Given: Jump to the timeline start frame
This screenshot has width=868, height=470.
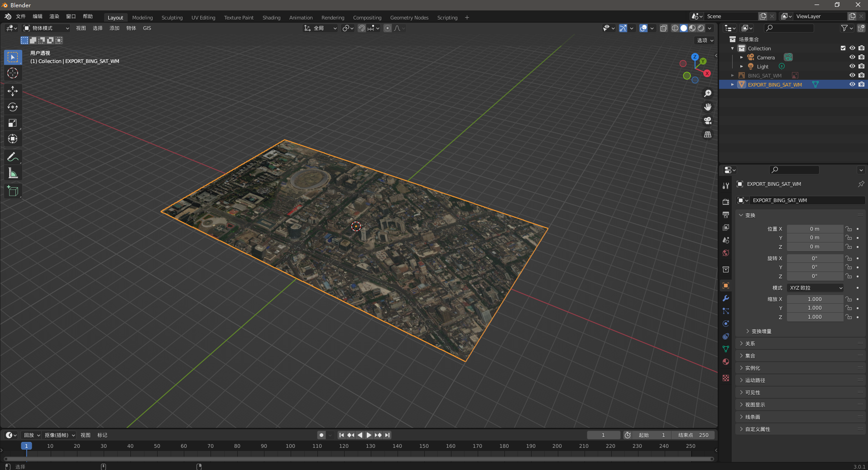Looking at the screenshot, I should (x=341, y=435).
